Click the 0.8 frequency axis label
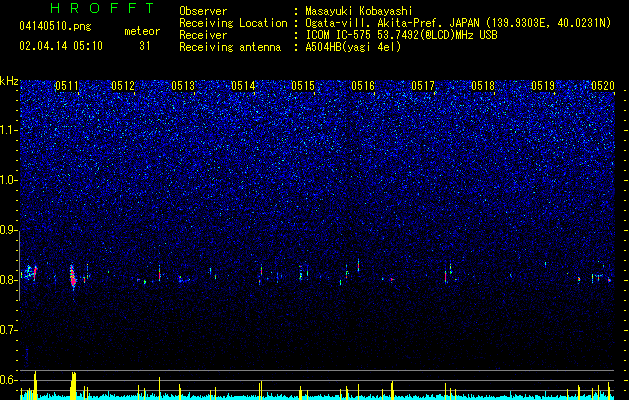Viewport: 629px width, 400px height. click(9, 280)
